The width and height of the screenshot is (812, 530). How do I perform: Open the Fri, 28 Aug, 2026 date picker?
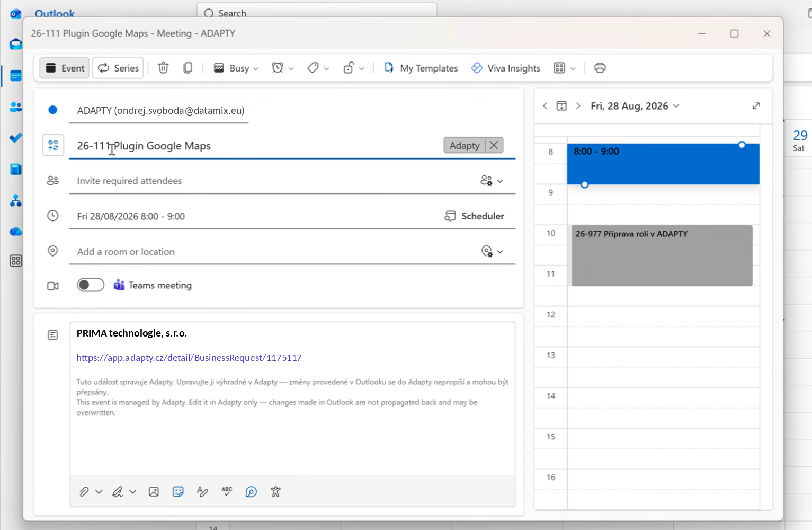pos(635,106)
